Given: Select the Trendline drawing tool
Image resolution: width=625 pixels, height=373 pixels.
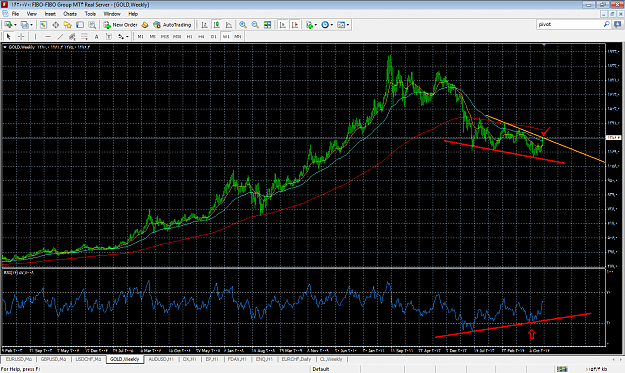Looking at the screenshot, I should click(60, 37).
